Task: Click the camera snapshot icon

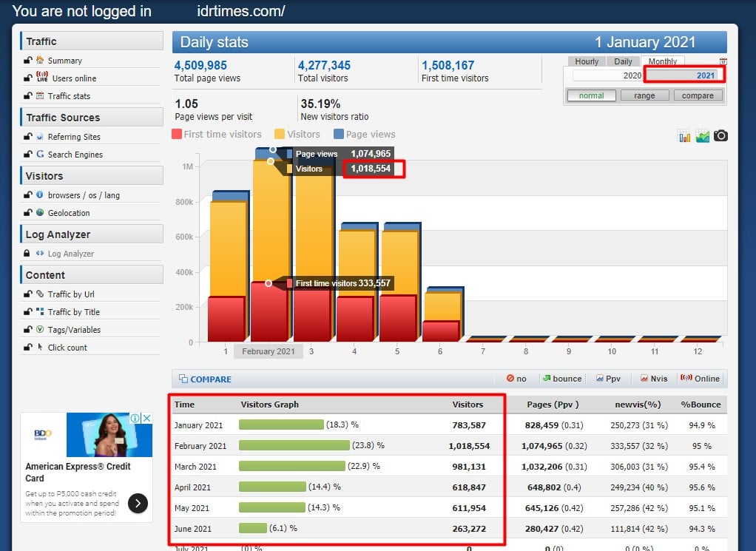Action: [x=720, y=135]
